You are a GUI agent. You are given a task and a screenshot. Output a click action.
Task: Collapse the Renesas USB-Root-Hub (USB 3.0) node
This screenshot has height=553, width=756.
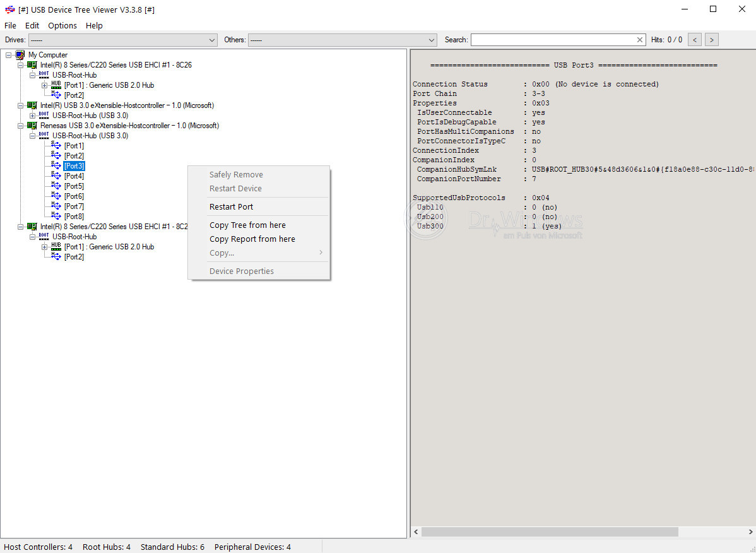(x=32, y=136)
